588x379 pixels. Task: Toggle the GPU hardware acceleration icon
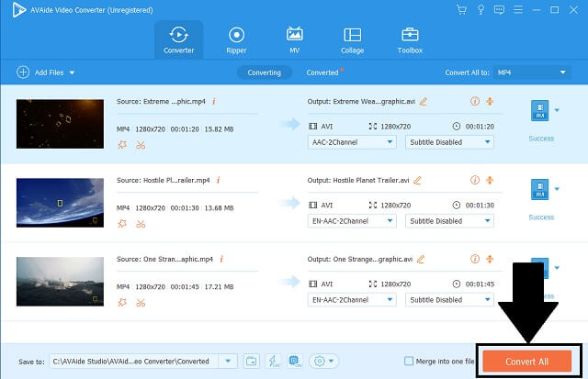(295, 361)
